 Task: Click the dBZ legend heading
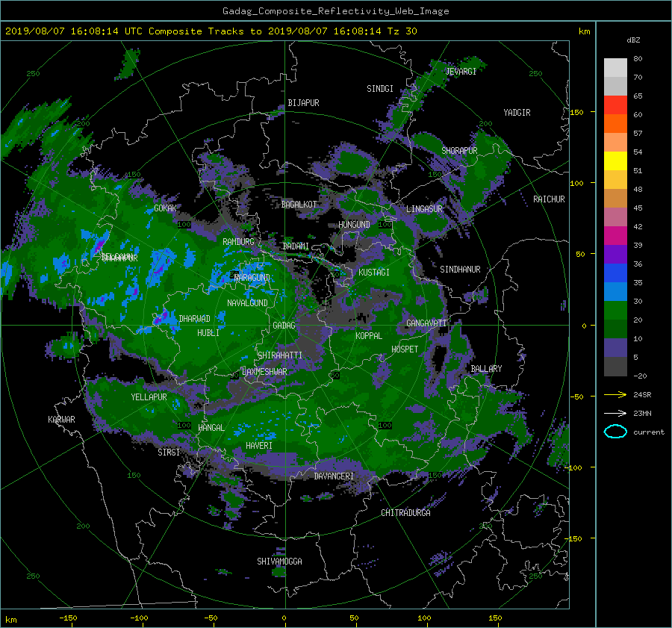click(633, 40)
